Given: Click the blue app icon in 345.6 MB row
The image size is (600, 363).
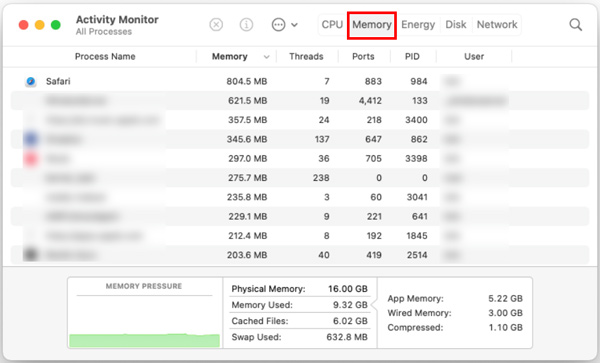Looking at the screenshot, I should click(x=31, y=139).
